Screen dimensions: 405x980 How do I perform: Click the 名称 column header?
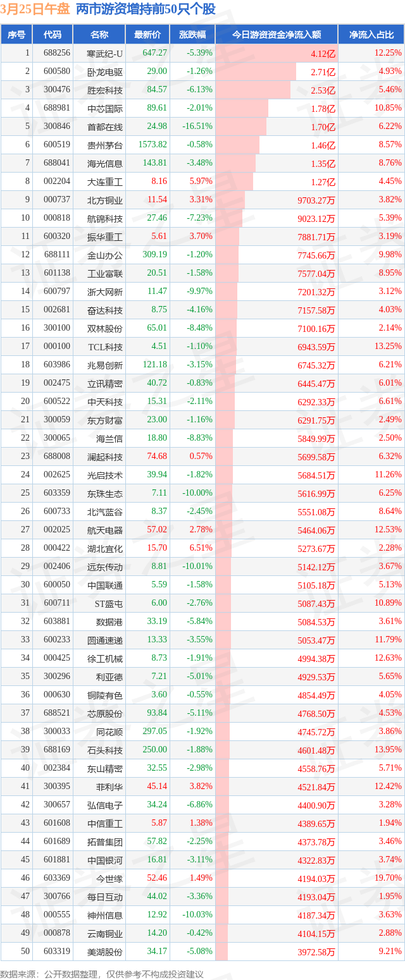click(99, 35)
